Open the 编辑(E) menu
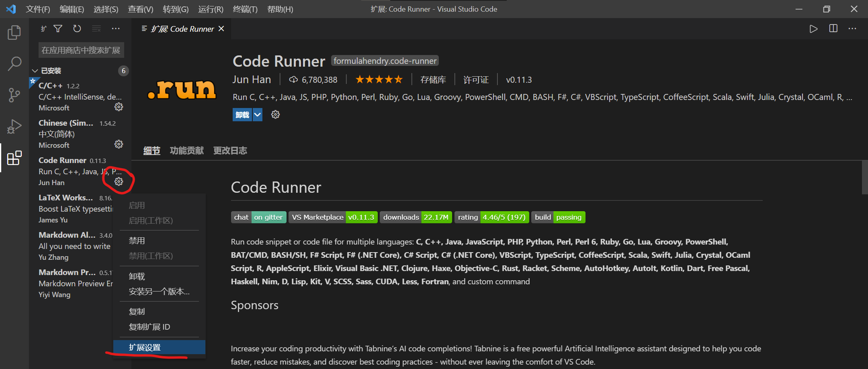The height and width of the screenshot is (369, 868). [x=72, y=9]
